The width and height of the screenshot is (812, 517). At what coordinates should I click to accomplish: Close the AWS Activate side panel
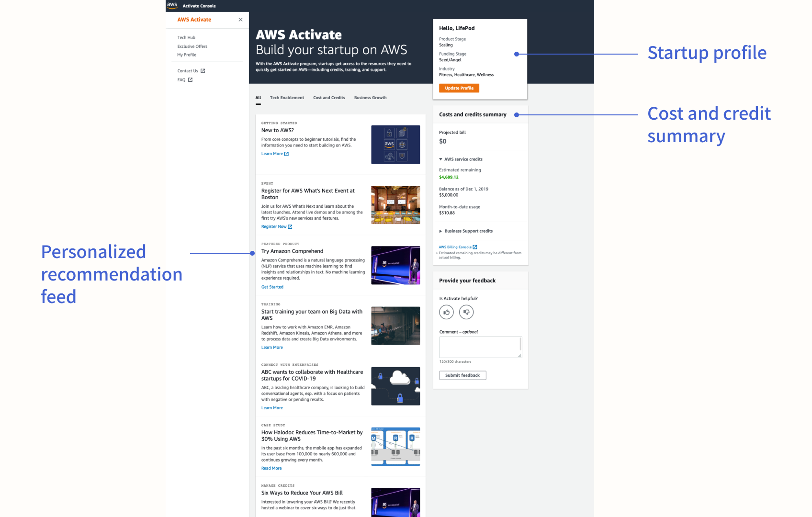point(240,20)
